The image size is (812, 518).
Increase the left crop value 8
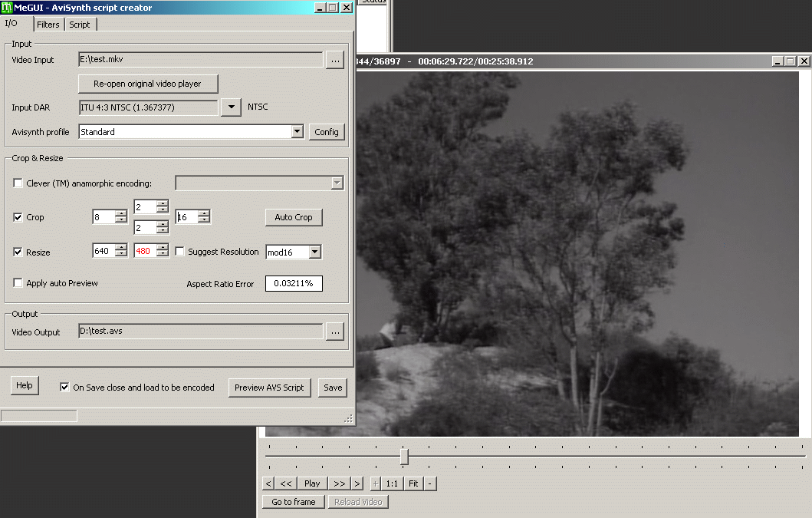click(x=121, y=213)
